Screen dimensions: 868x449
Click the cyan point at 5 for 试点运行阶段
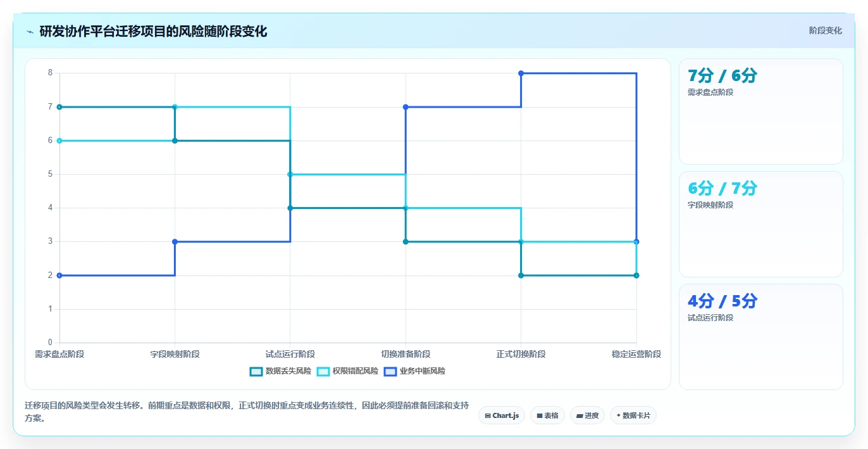point(290,174)
